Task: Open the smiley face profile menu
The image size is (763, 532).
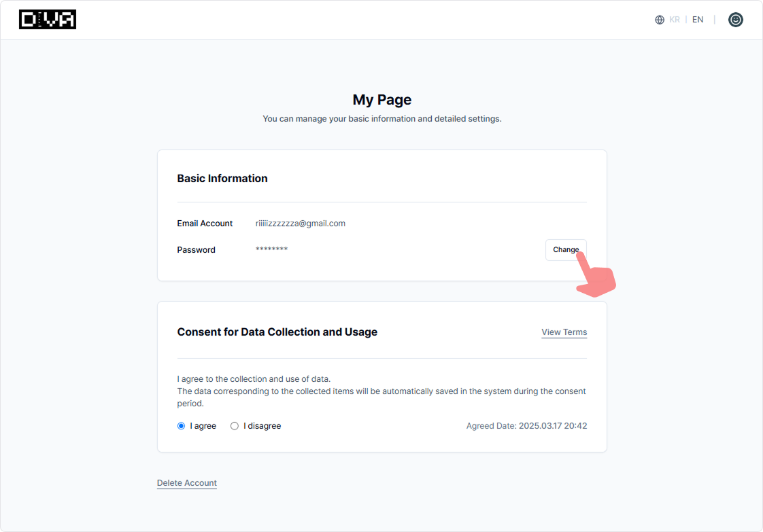Action: click(x=735, y=20)
